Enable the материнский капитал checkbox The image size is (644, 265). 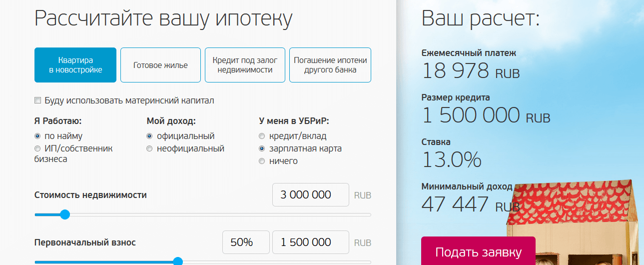coord(37,100)
